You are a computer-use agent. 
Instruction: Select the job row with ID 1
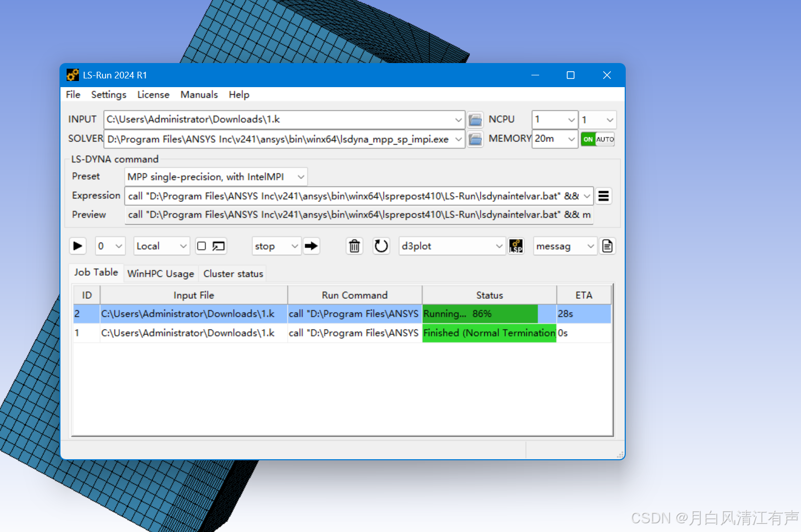(342, 333)
